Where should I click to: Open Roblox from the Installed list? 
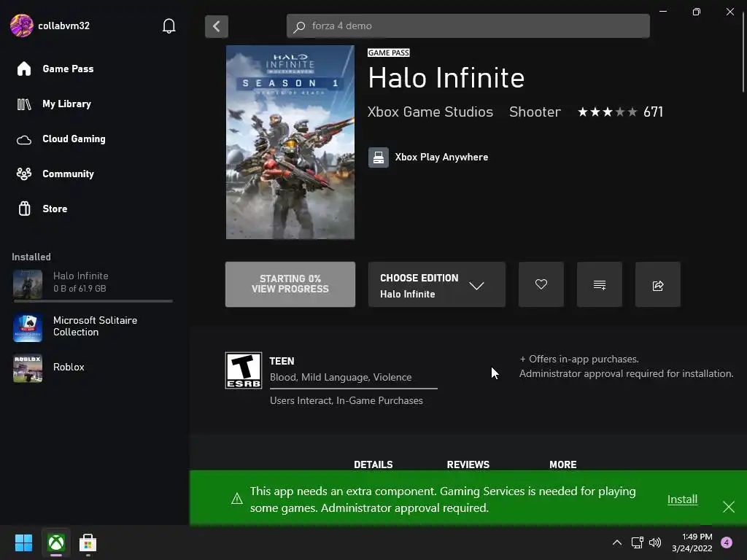[x=93, y=367]
